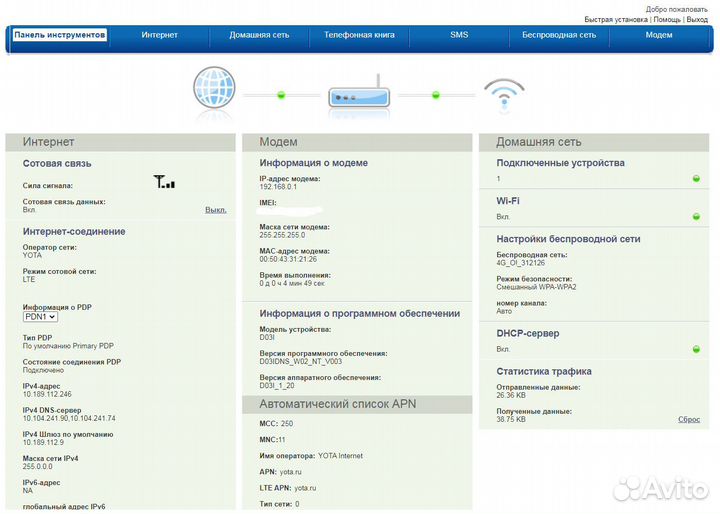This screenshot has width=720, height=514.
Task: Click the uptime value 0 д 0 ч 4 мин
Action: tap(292, 283)
